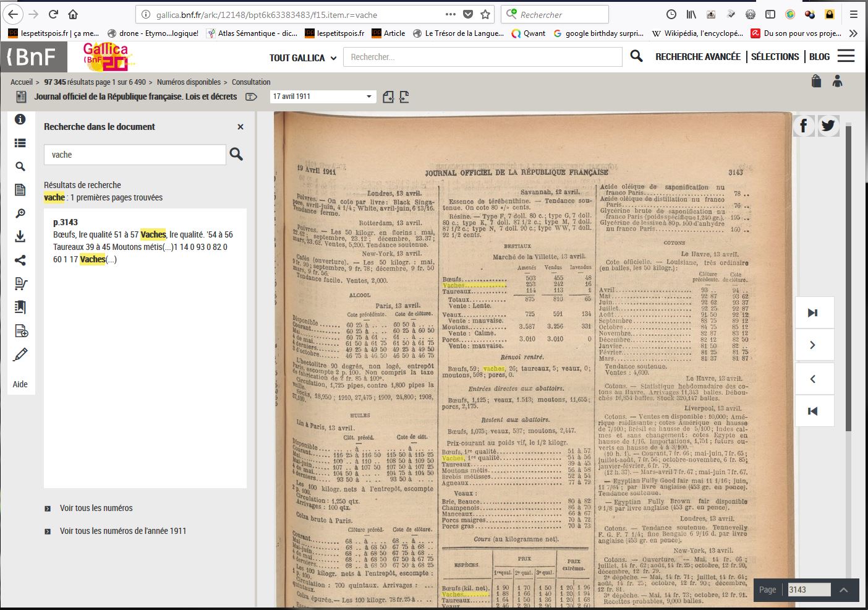
Task: Open the 17 avril 1911 date dropdown
Action: pos(322,97)
